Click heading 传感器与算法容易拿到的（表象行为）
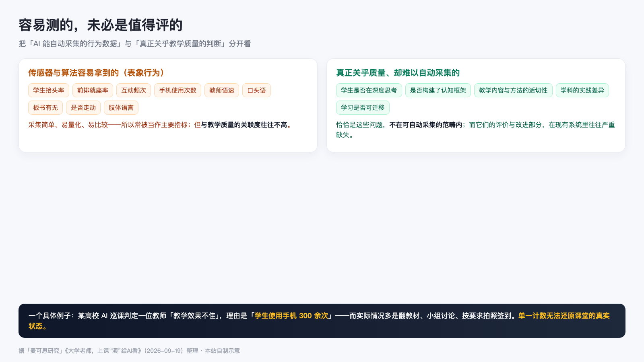The height and width of the screenshot is (362, 644). pyautogui.click(x=96, y=73)
